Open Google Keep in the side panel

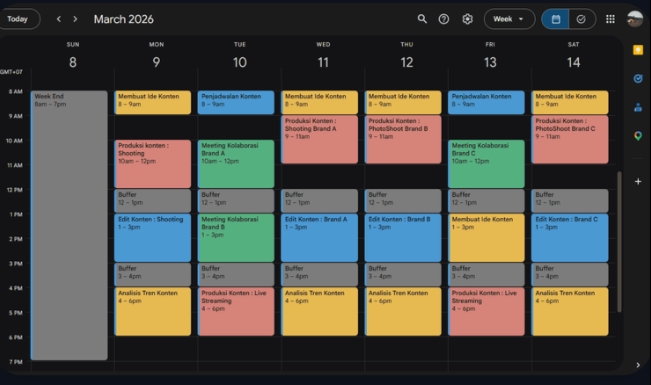(x=638, y=50)
